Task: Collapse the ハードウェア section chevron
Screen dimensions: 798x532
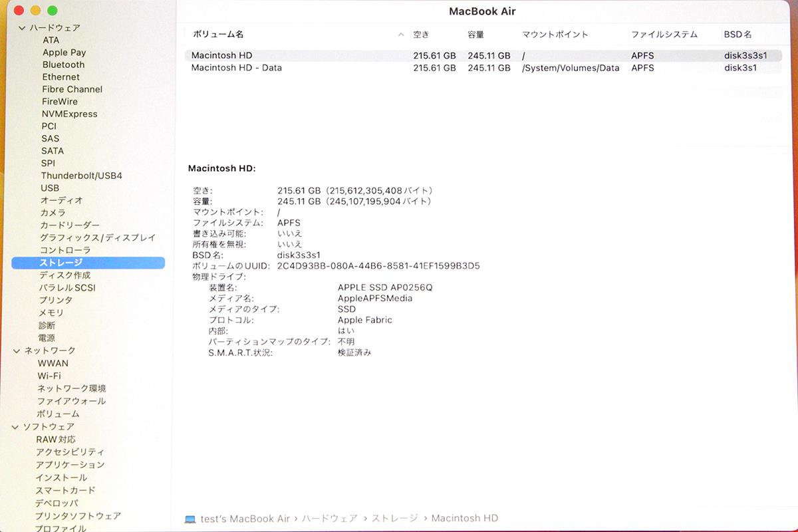Action: pos(22,28)
